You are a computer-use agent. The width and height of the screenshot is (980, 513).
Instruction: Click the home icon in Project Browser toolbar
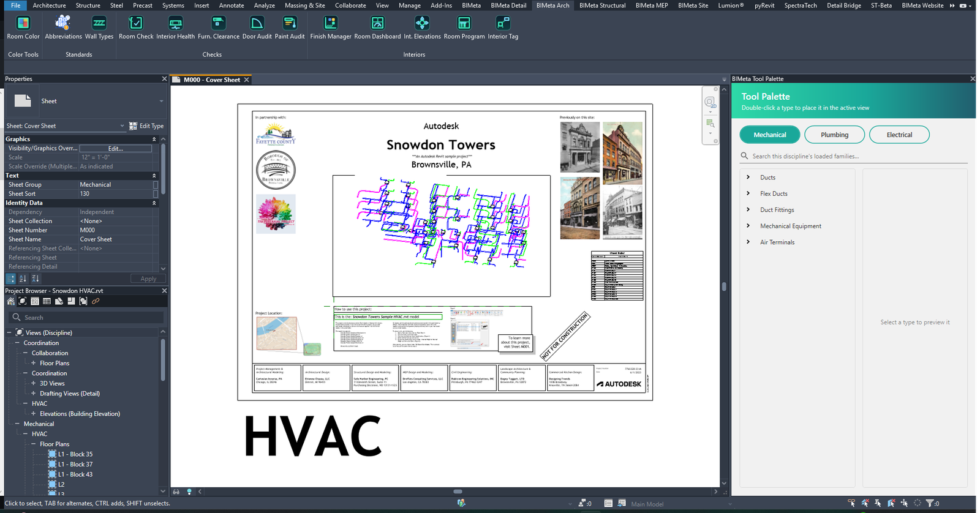pyautogui.click(x=10, y=301)
